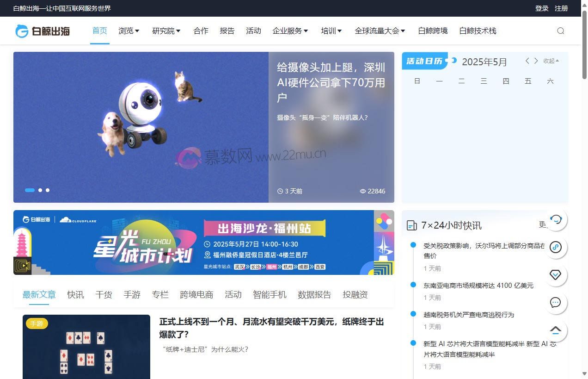
Task: Click the back-to-top arrow floating icon
Action: point(555,330)
